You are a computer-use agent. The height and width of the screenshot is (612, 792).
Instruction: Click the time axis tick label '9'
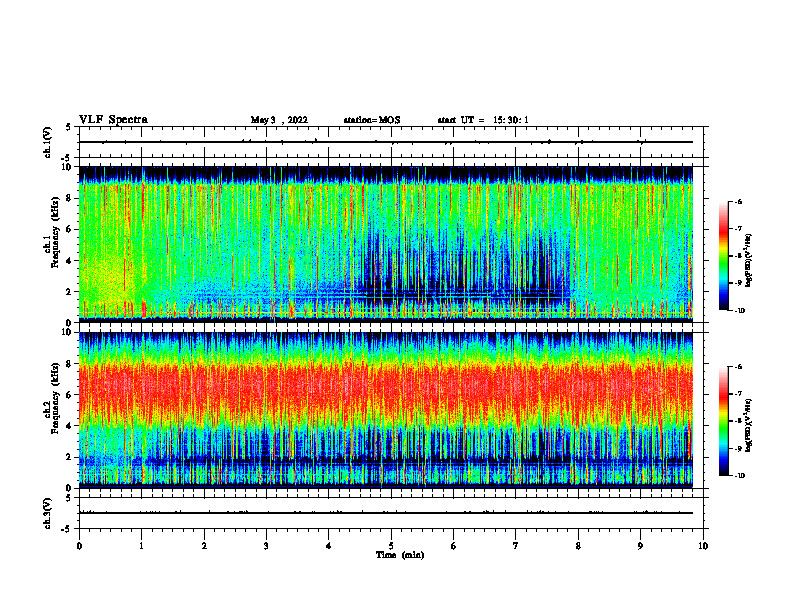(640, 546)
